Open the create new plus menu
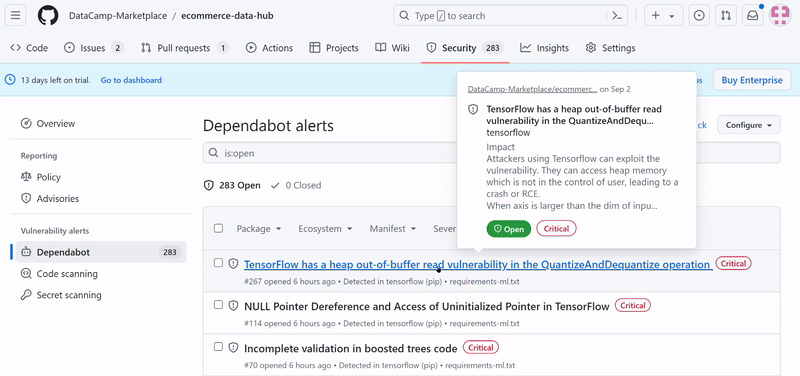Screen dimensions: 800x376 [x=663, y=16]
